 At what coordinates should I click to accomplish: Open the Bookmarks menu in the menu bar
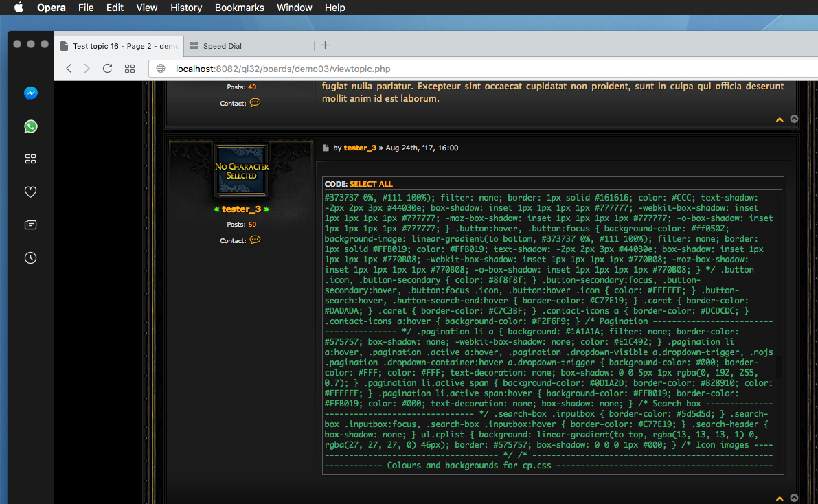click(239, 8)
